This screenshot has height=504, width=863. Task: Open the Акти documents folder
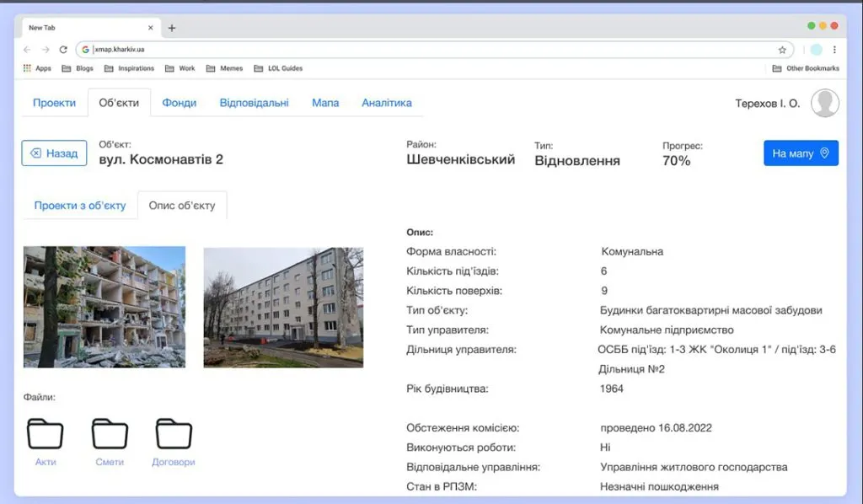click(46, 432)
